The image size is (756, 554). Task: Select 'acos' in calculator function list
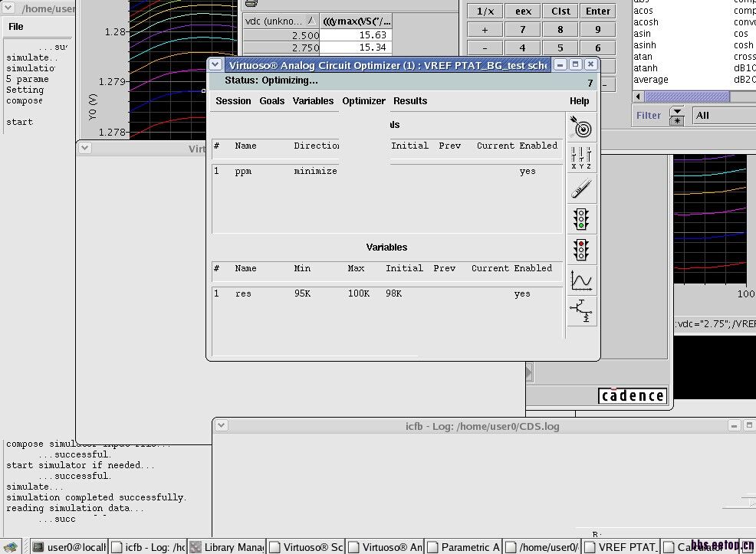pos(643,11)
